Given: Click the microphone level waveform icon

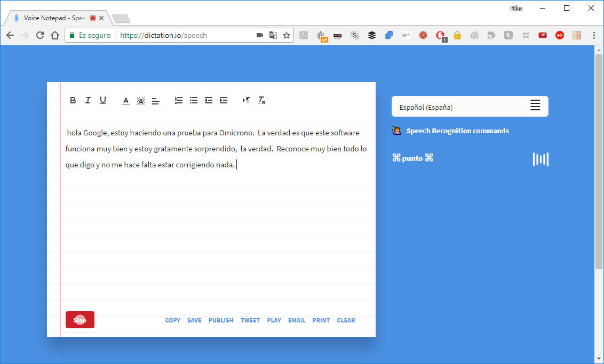Looking at the screenshot, I should [541, 158].
